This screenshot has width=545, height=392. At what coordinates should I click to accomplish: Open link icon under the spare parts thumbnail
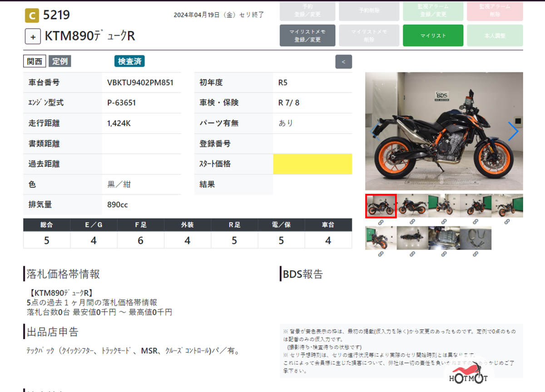[476, 254]
